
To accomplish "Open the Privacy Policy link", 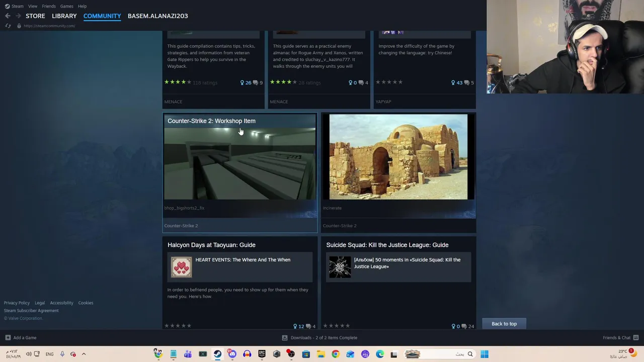I will (17, 303).
